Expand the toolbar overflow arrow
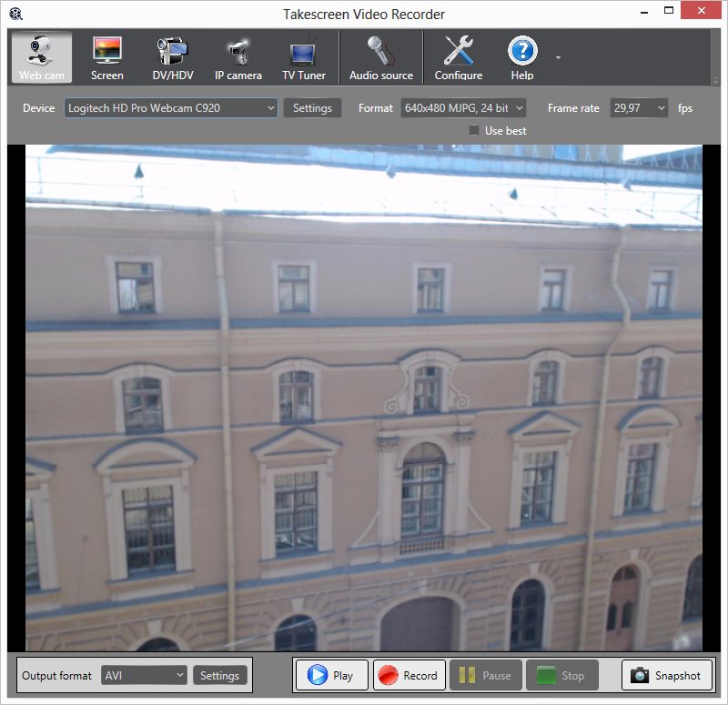 pyautogui.click(x=558, y=57)
